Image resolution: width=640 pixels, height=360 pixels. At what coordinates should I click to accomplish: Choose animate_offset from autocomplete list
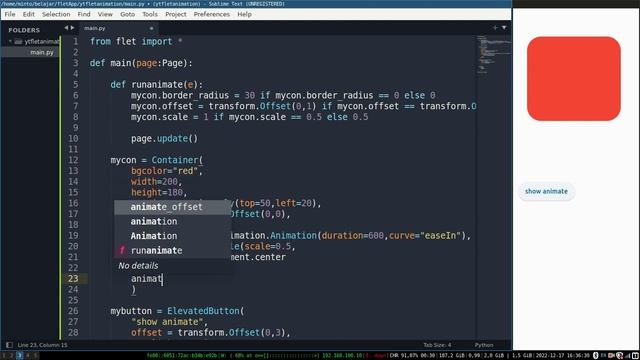pos(172,207)
